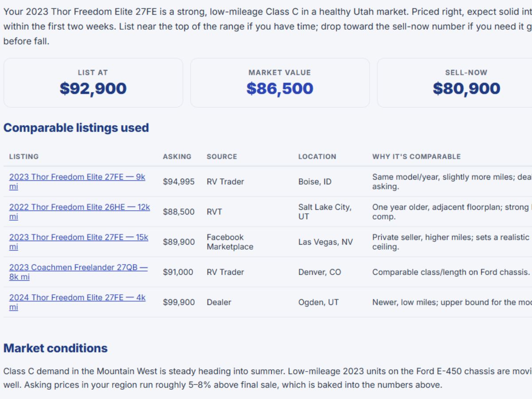532x399 pixels.
Task: Click the $91,000 asking price
Action: (x=178, y=272)
